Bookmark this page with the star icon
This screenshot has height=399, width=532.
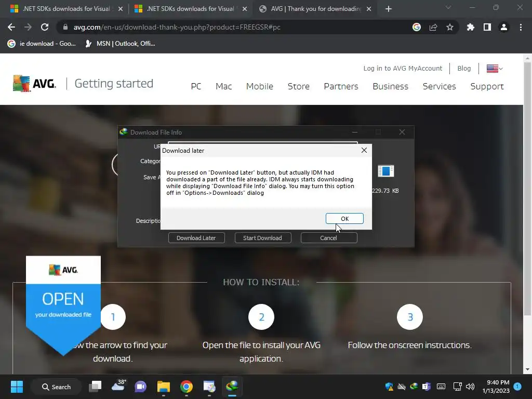pyautogui.click(x=450, y=27)
